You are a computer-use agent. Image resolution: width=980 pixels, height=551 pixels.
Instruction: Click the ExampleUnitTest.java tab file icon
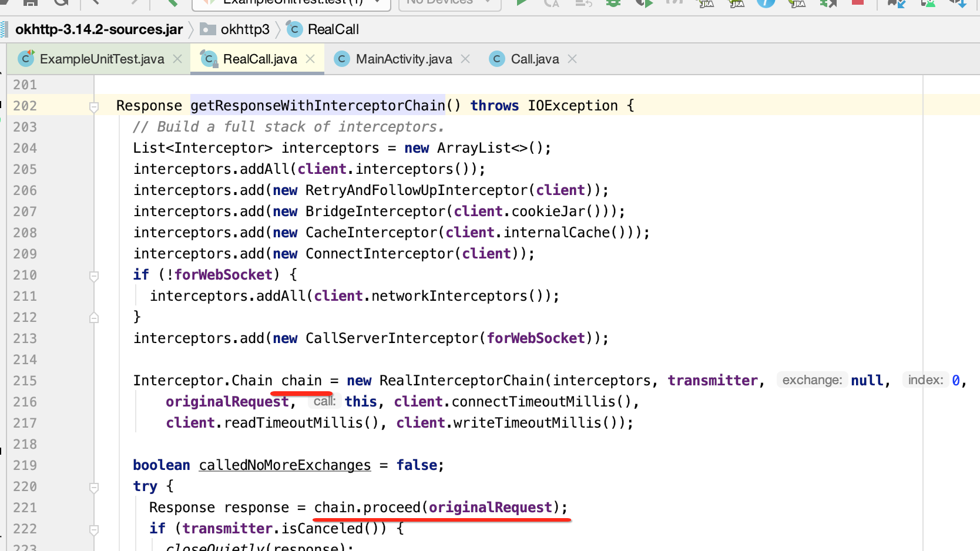(26, 58)
